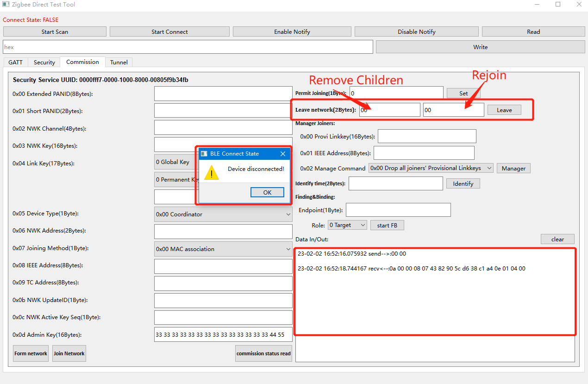588x384 pixels.
Task: Click the Write button
Action: (x=481, y=47)
